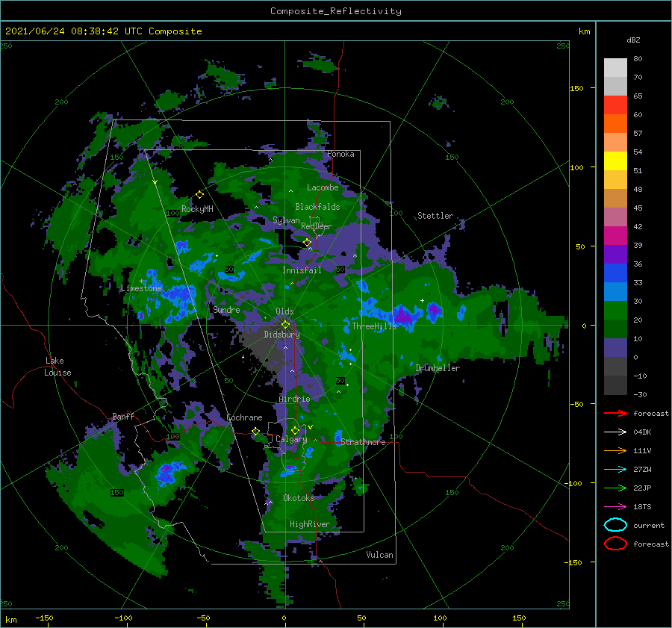This screenshot has height=628, width=672.
Task: Click the Didsbury city label
Action: pos(281,335)
